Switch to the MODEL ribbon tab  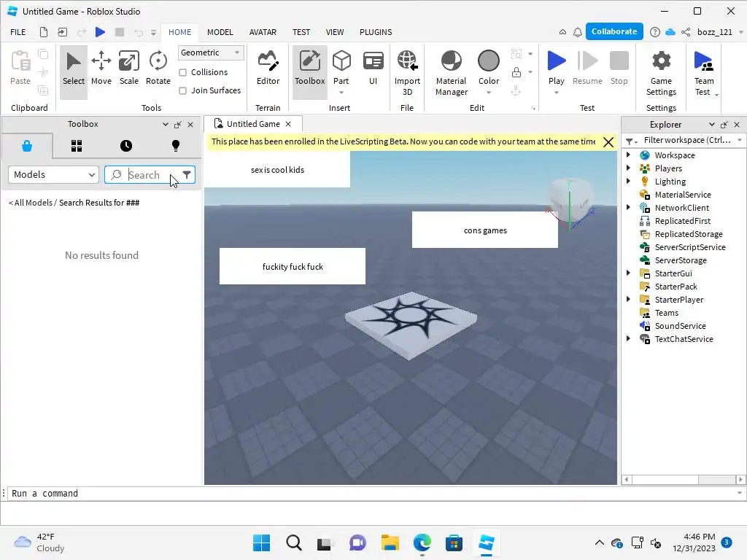[x=220, y=32]
